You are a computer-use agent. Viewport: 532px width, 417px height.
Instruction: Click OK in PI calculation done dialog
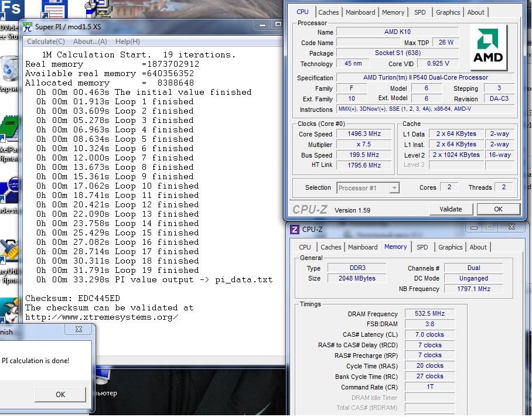(60, 394)
